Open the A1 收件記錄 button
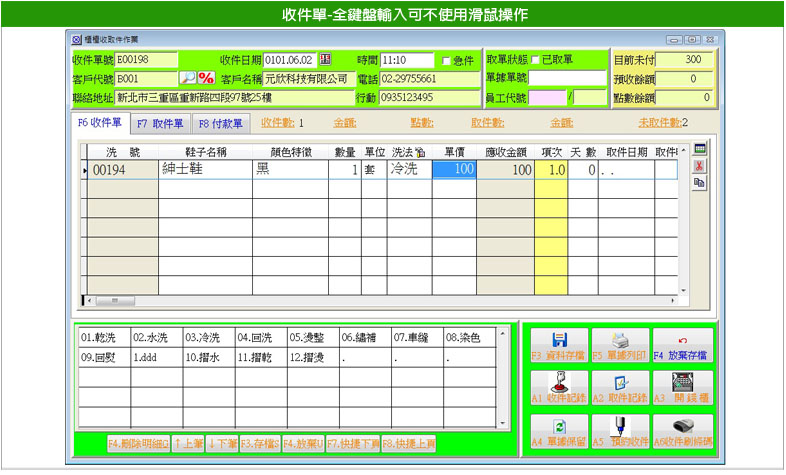The width and height of the screenshot is (786, 475). (559, 388)
